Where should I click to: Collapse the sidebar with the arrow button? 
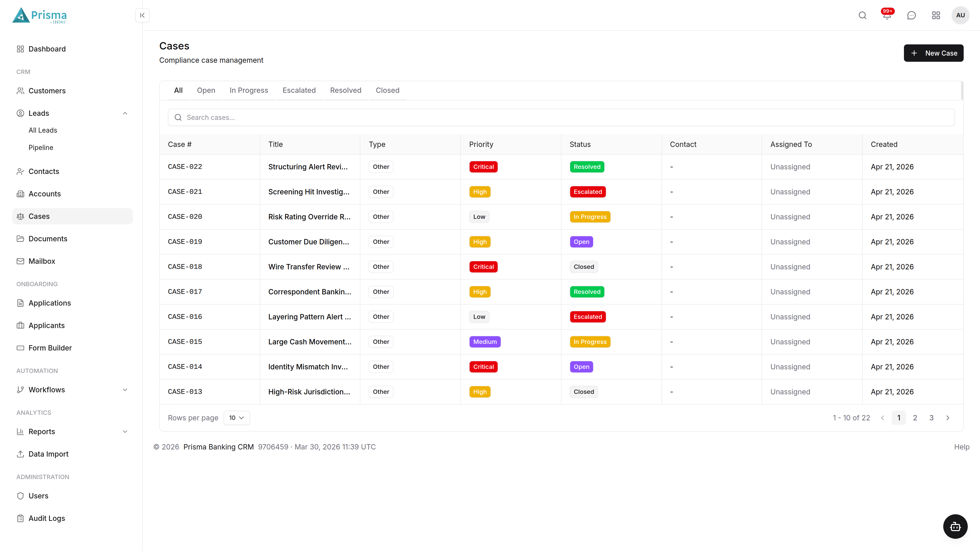point(142,15)
